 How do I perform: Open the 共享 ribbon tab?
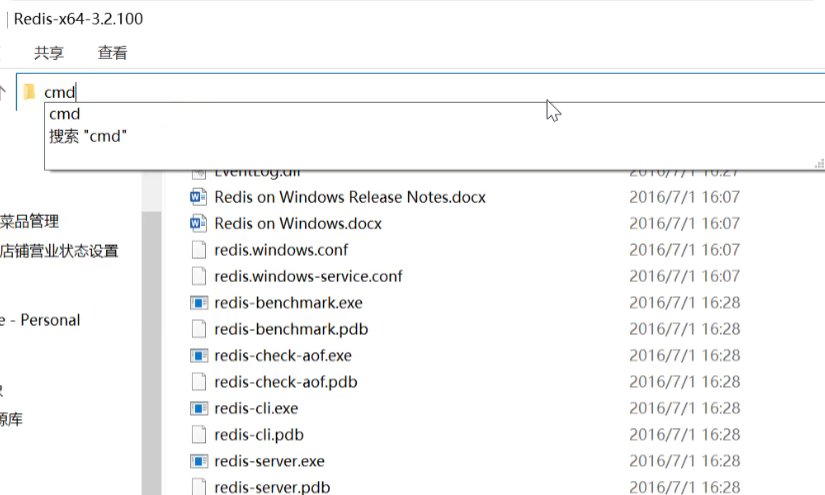point(49,53)
